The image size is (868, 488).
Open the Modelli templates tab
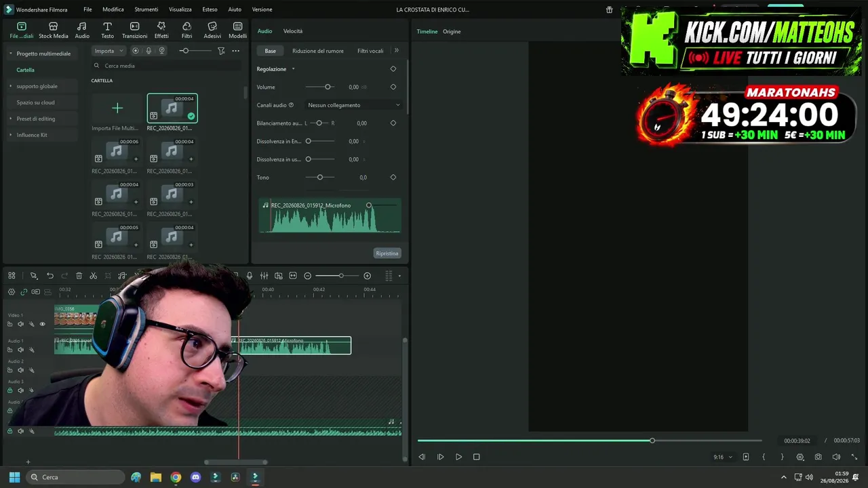point(237,30)
